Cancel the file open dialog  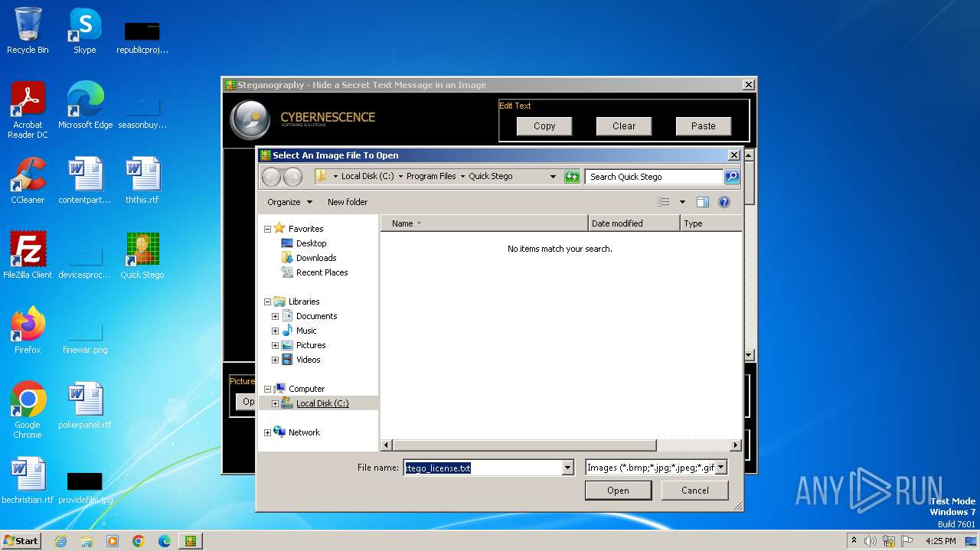point(694,491)
